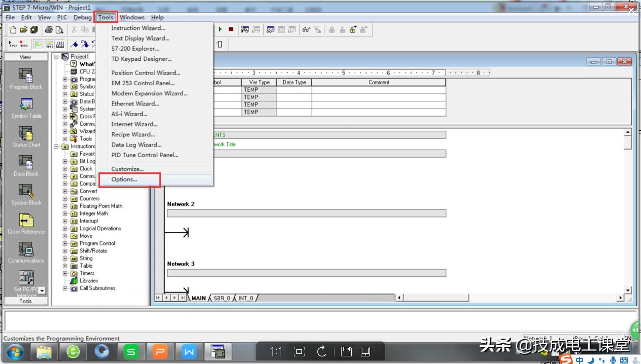Switch to the MAIN tab
Image resolution: width=641 pixels, height=364 pixels.
[198, 298]
